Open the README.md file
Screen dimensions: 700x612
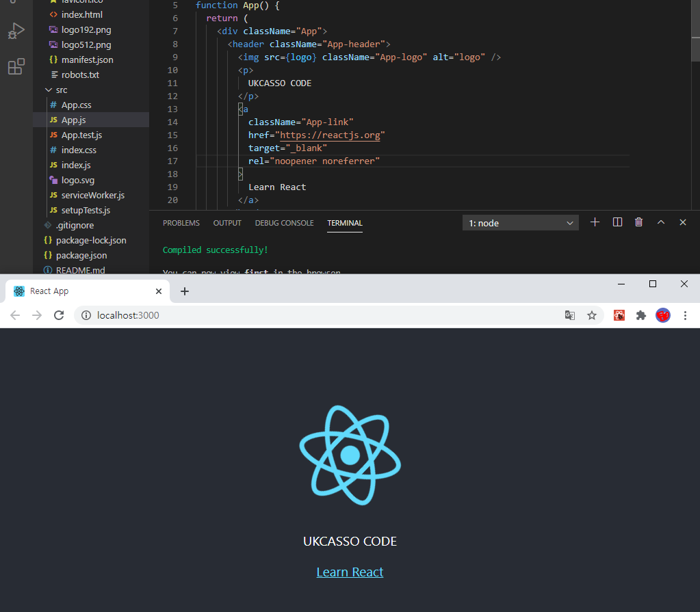point(80,270)
